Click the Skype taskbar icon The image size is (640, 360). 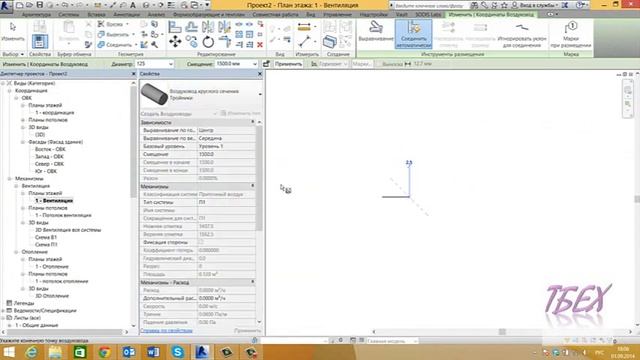point(178,352)
